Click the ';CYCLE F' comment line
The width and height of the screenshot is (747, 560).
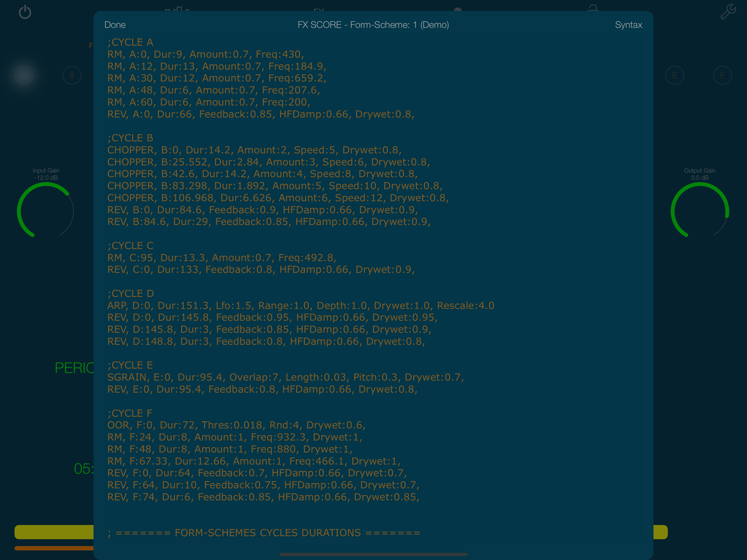130,413
